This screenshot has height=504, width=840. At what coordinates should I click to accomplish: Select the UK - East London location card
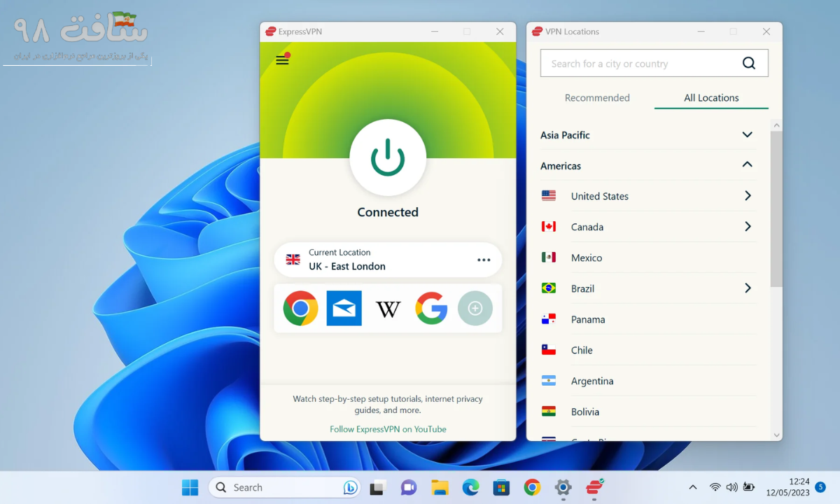pos(388,260)
